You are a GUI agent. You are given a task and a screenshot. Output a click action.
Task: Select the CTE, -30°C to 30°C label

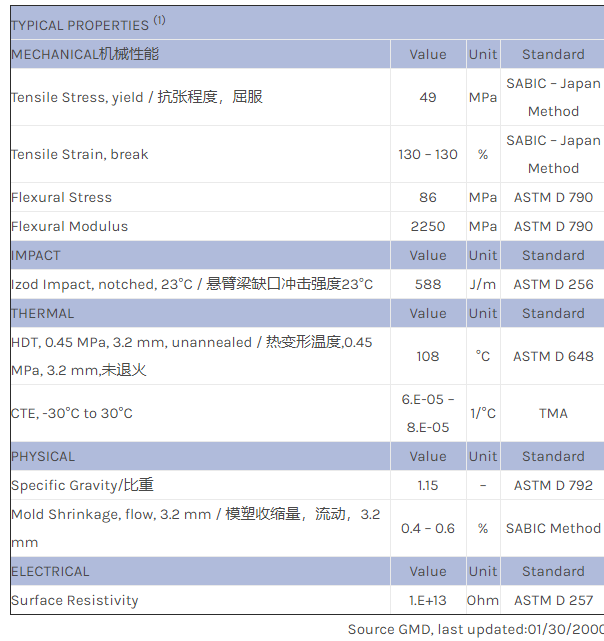pos(72,413)
